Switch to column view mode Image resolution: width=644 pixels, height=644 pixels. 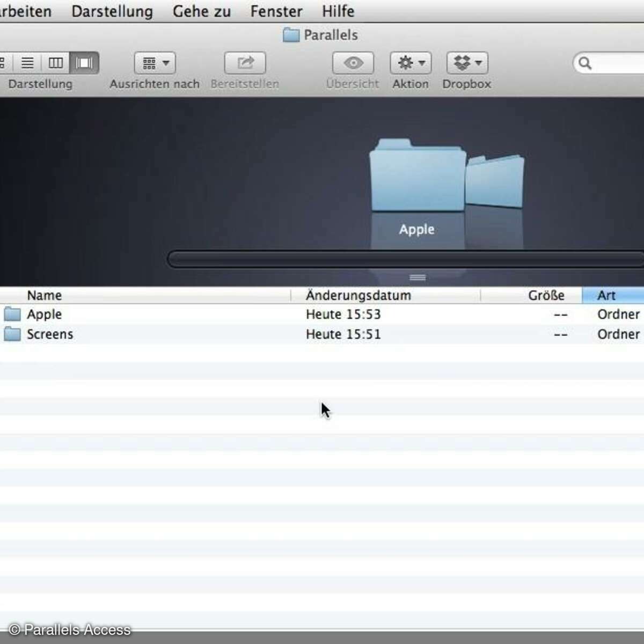click(x=56, y=63)
